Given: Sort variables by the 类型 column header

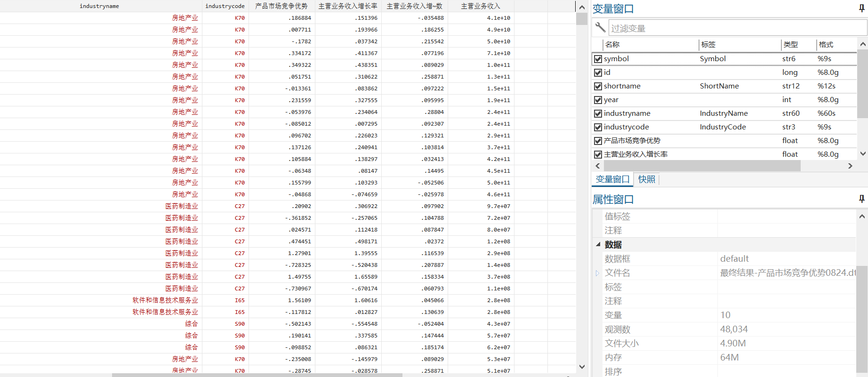Looking at the screenshot, I should click(798, 45).
